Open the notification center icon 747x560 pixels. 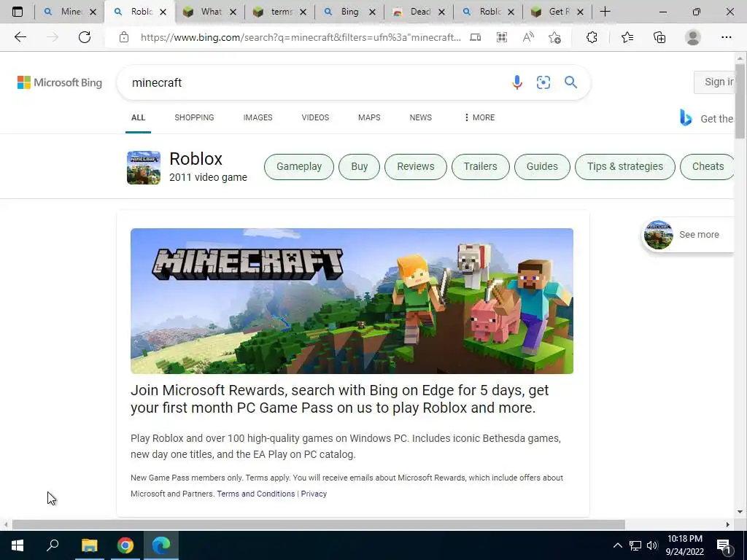pos(724,546)
